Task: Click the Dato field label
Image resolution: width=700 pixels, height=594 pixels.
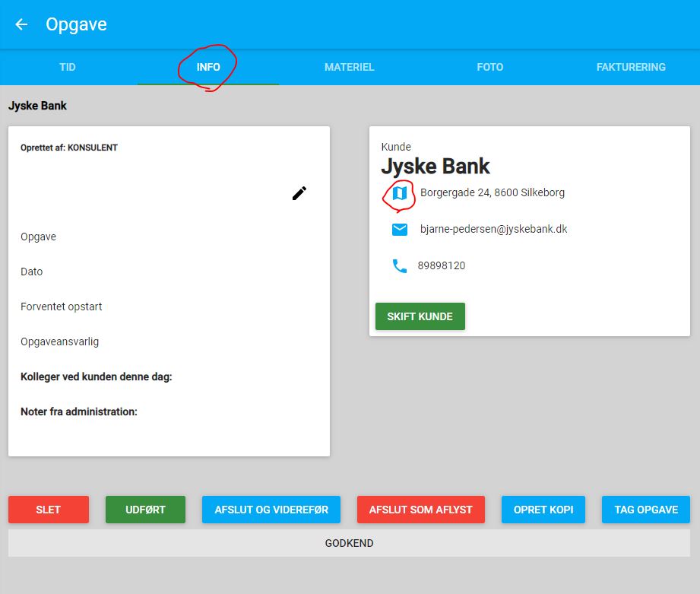Action: coord(32,272)
